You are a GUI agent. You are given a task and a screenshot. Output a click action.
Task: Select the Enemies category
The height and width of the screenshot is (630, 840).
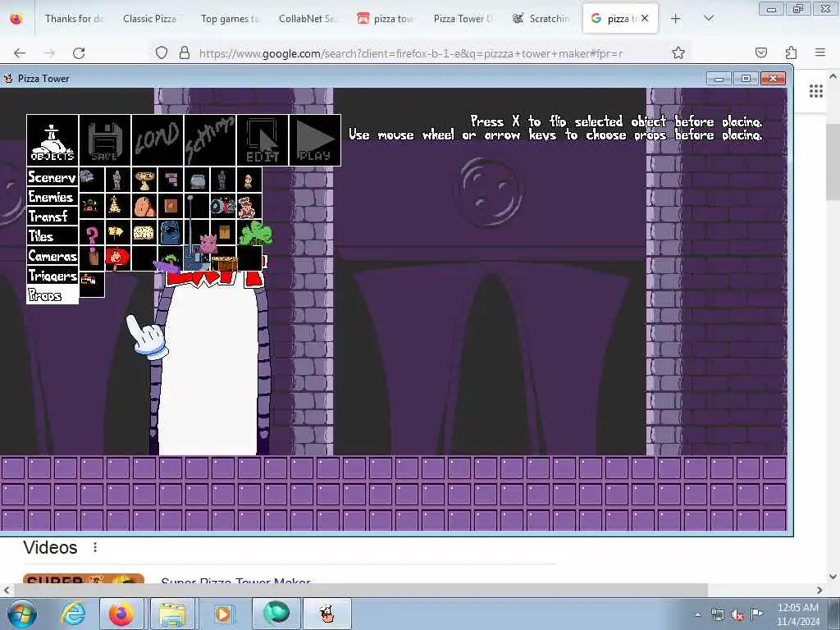[x=52, y=197]
